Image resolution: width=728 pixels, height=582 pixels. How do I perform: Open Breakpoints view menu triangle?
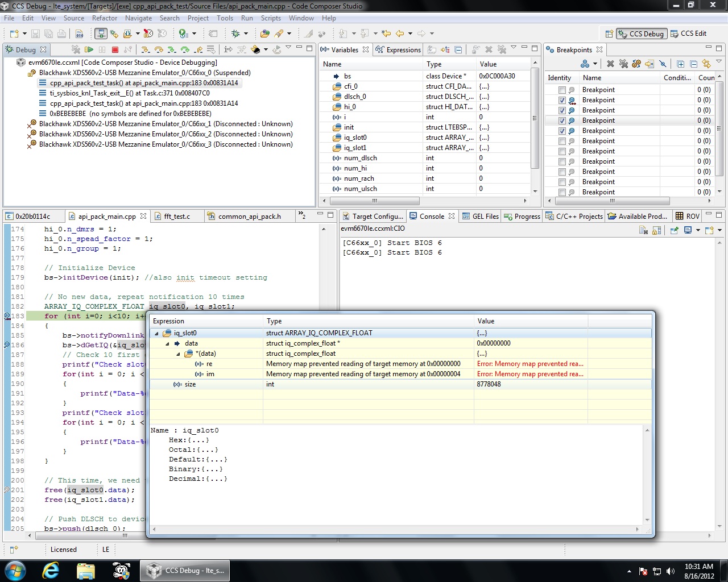tap(719, 62)
